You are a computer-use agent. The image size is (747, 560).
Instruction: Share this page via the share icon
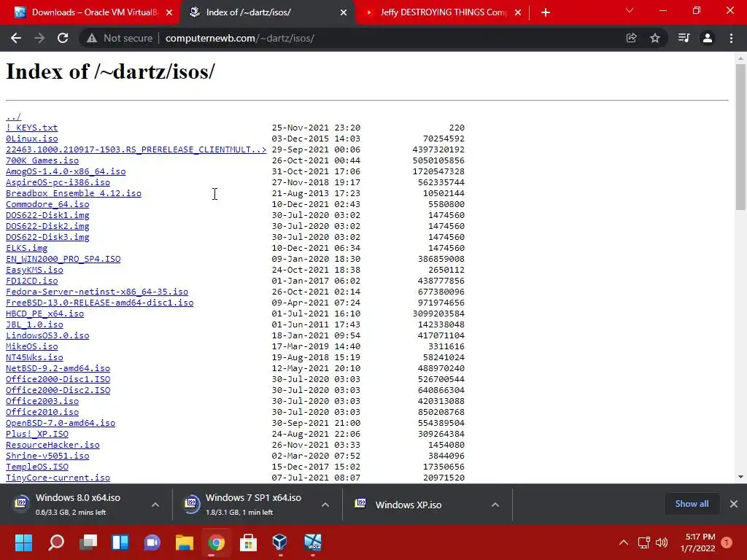coord(631,38)
